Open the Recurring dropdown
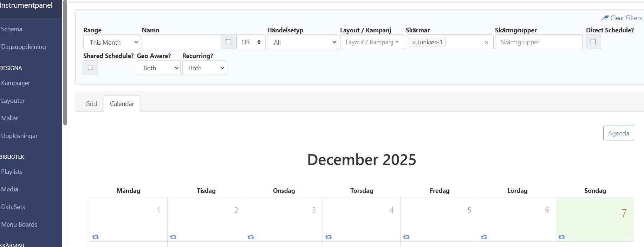644x247 pixels. (x=204, y=68)
